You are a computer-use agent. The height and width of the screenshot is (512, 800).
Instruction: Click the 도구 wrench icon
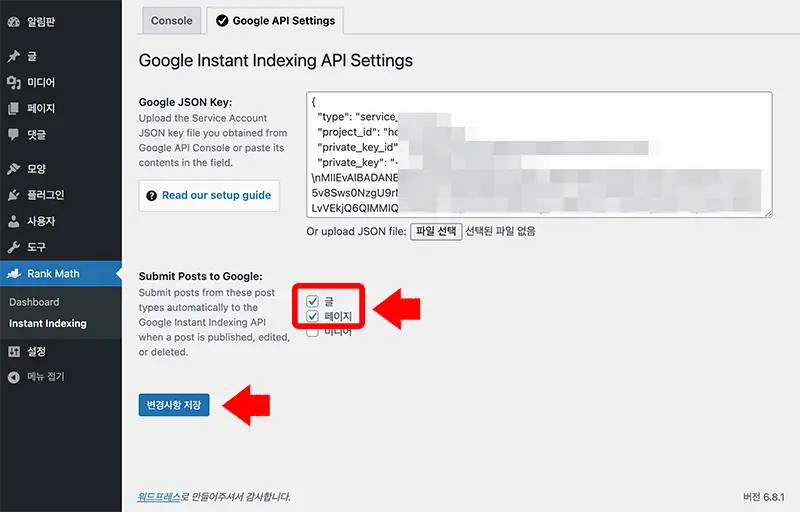[x=14, y=247]
